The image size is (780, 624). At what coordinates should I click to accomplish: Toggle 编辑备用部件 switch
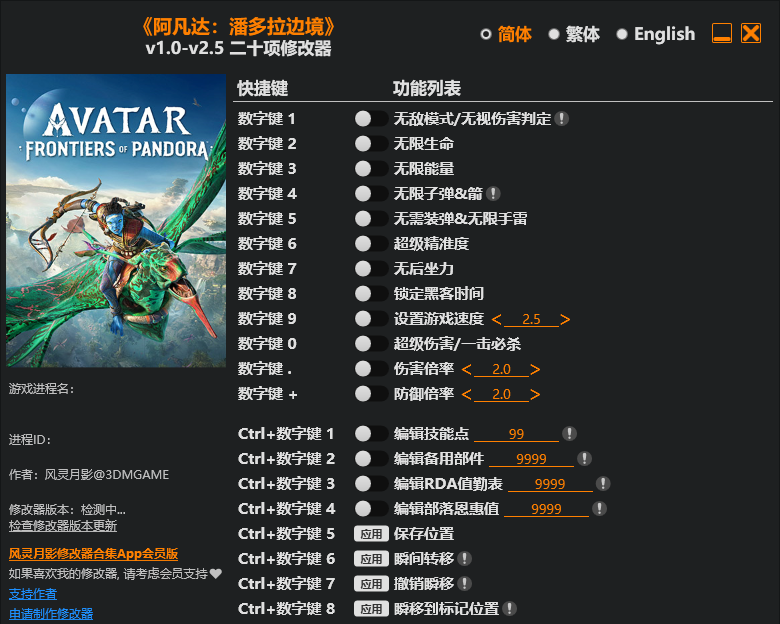pos(371,458)
